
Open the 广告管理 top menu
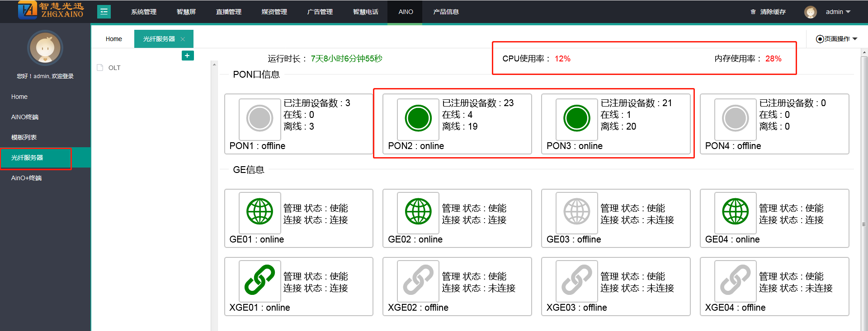coord(320,12)
